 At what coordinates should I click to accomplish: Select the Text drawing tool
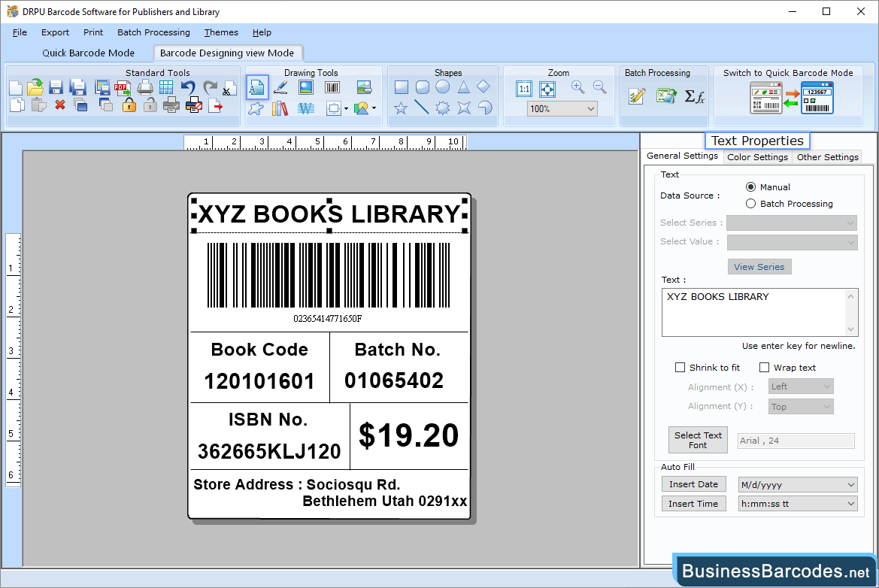click(256, 87)
